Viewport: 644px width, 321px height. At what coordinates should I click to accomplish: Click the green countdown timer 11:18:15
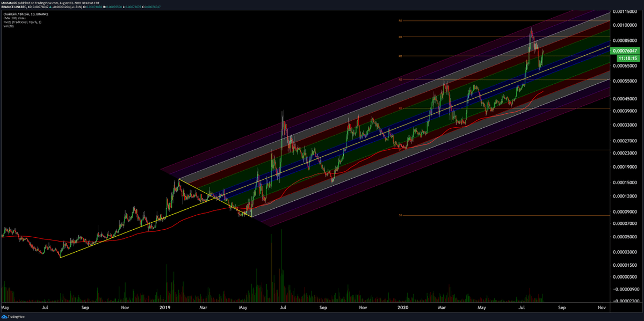click(x=627, y=58)
